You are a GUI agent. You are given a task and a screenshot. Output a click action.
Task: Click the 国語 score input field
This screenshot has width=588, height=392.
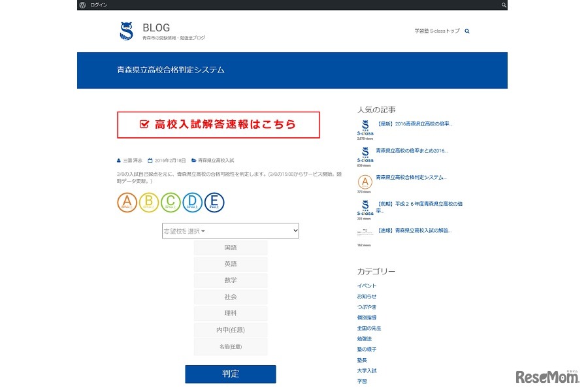tap(230, 247)
